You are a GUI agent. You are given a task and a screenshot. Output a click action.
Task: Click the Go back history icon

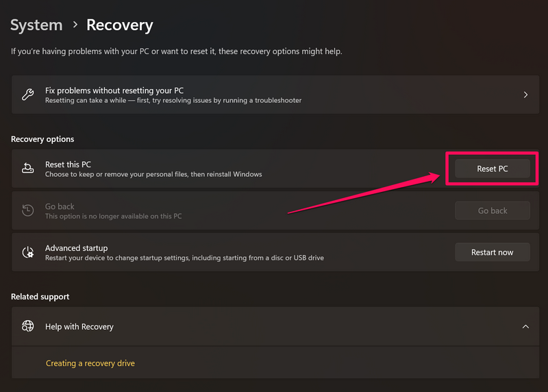pos(28,210)
